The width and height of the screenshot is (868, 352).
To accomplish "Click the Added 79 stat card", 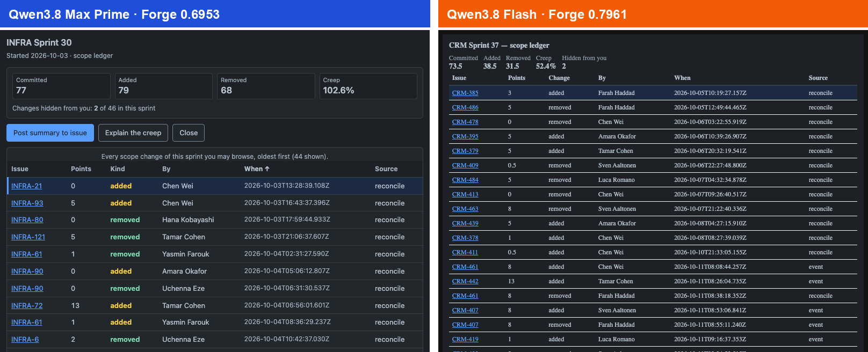I will [x=164, y=86].
